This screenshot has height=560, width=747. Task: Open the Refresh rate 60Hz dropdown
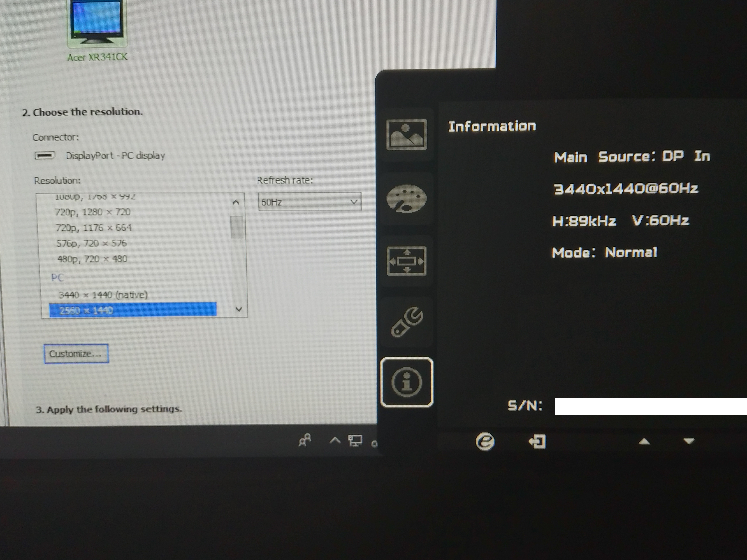tap(310, 202)
